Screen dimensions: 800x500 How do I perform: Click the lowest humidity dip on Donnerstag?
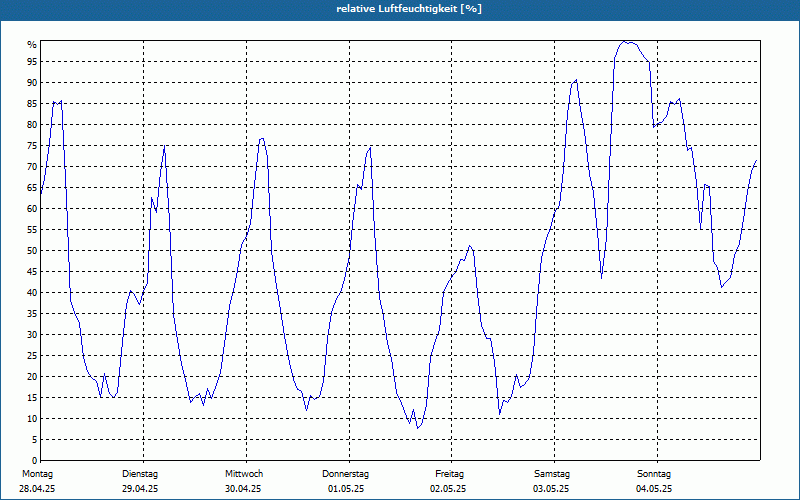pos(417,428)
